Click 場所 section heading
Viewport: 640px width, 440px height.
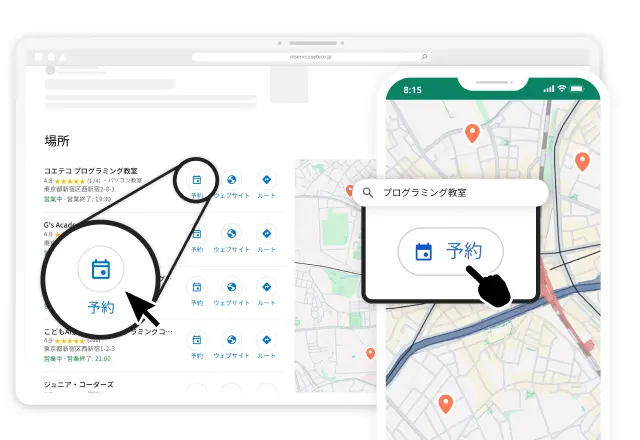tap(57, 141)
